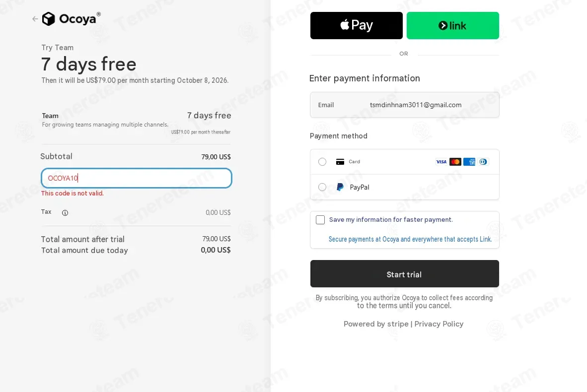Viewport: 587px width, 392px height.
Task: Click the Ocoya cube logo
Action: (x=48, y=19)
